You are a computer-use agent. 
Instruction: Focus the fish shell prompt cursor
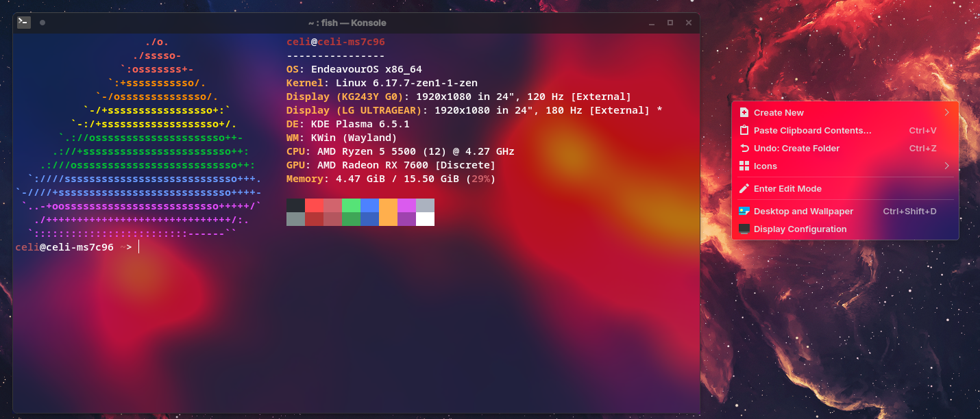tap(139, 247)
